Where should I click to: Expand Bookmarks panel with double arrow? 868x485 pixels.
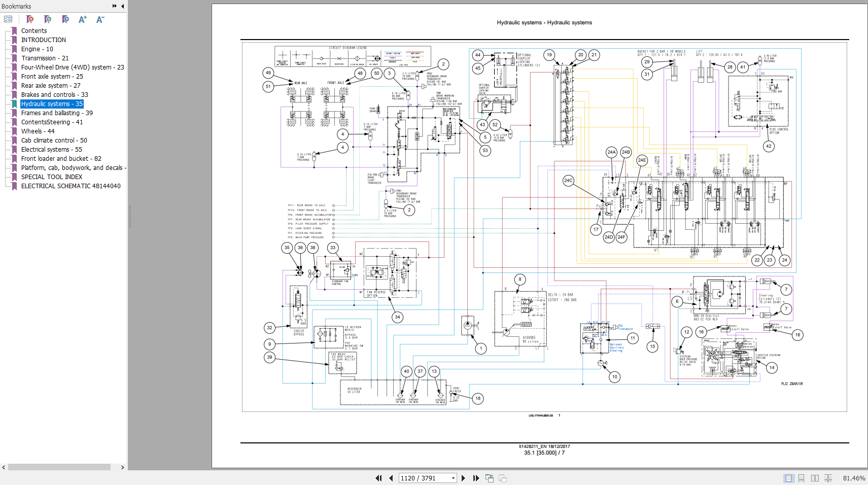coord(115,6)
